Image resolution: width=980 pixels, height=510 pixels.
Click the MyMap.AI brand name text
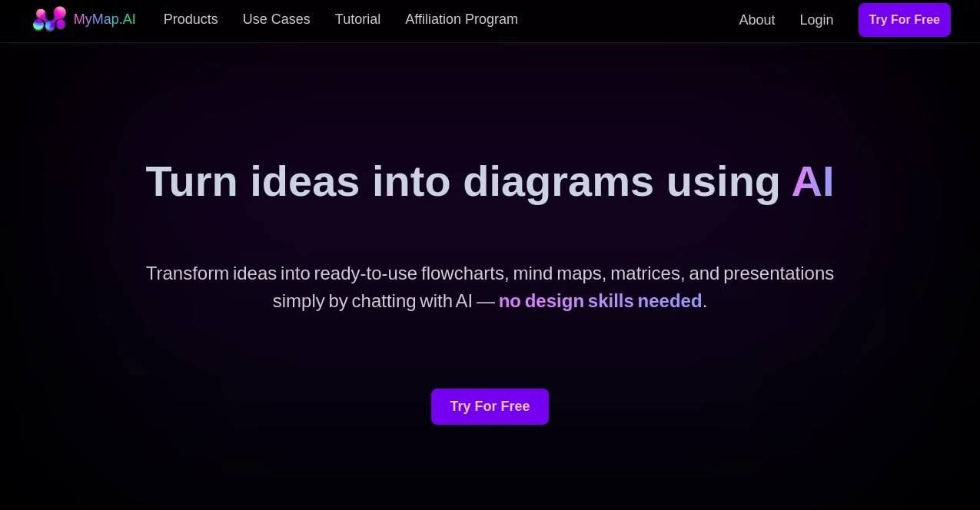105,19
